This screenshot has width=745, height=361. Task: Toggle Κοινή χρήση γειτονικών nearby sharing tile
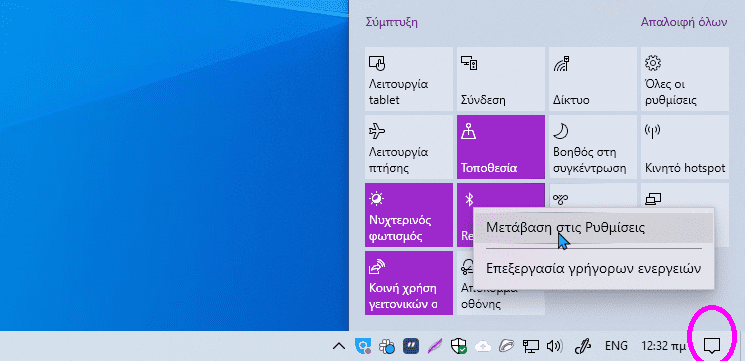(x=409, y=283)
